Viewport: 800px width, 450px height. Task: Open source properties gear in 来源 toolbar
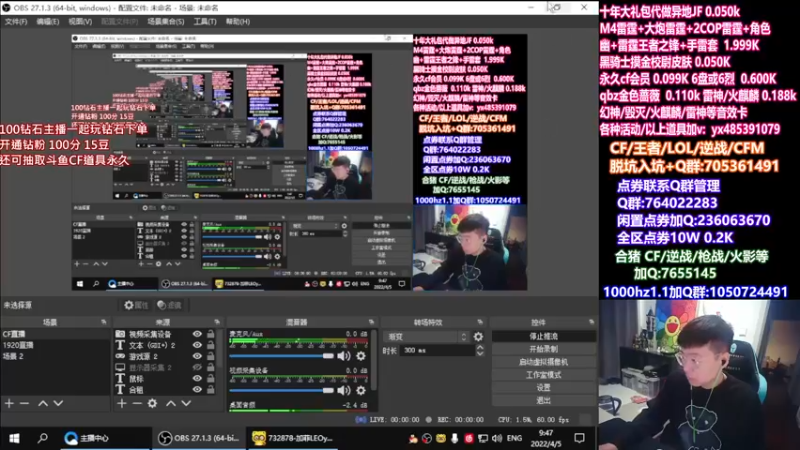(x=152, y=403)
